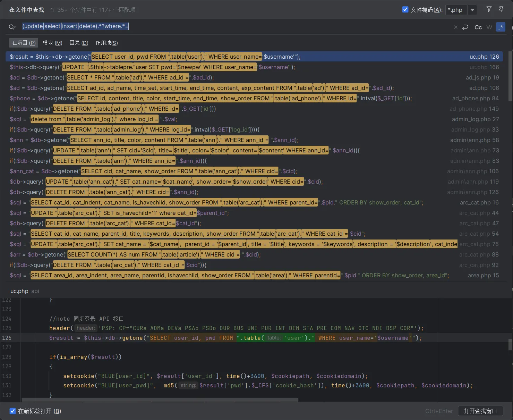Viewport: 513px width, 420px height.
Task: Uncheck the 文件掩码 file mask checkbox
Action: coord(405,9)
